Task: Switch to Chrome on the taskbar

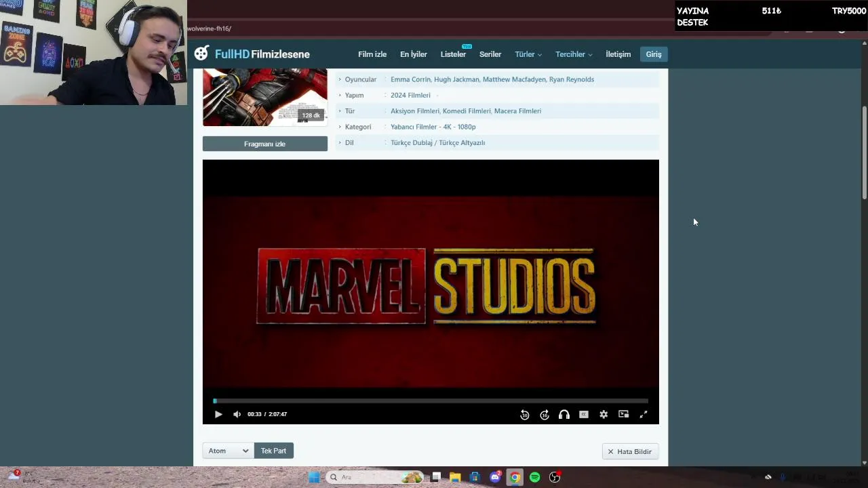Action: (x=515, y=477)
